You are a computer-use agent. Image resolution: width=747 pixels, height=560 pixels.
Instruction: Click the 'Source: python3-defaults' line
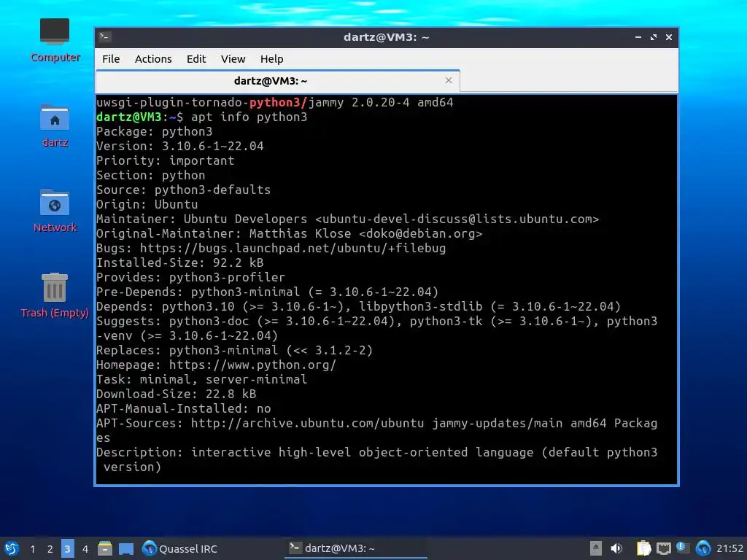pyautogui.click(x=183, y=190)
